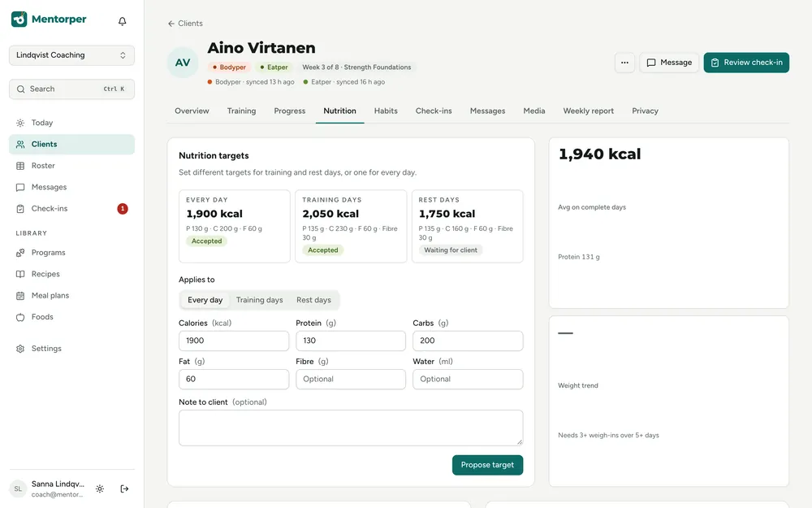
Task: Click the Review check-in button
Action: pos(746,63)
